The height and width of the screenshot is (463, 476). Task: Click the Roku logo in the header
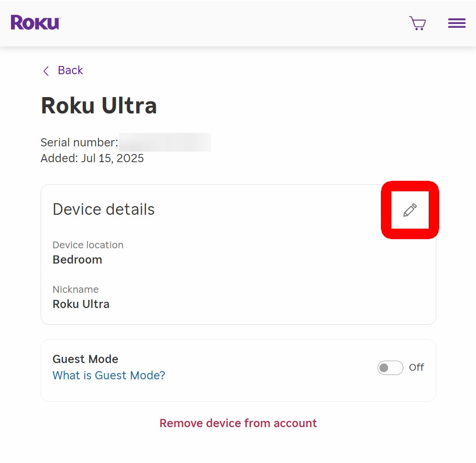34,22
